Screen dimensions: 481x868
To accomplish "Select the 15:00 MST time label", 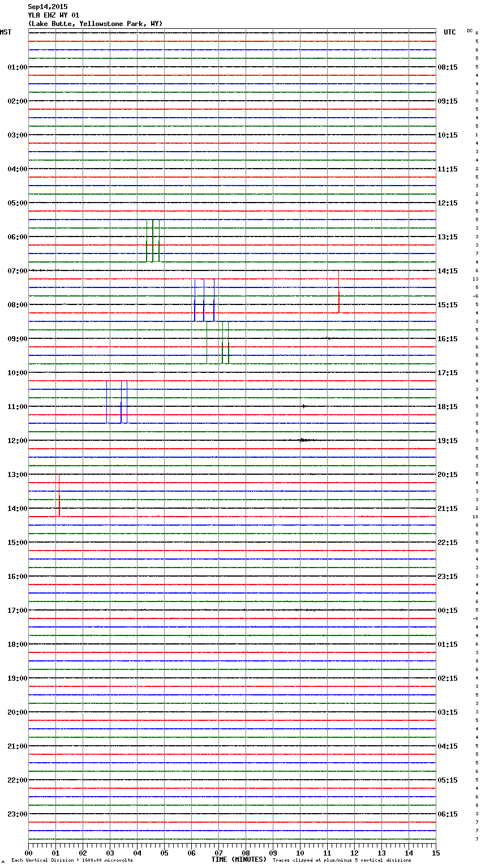I will [17, 543].
